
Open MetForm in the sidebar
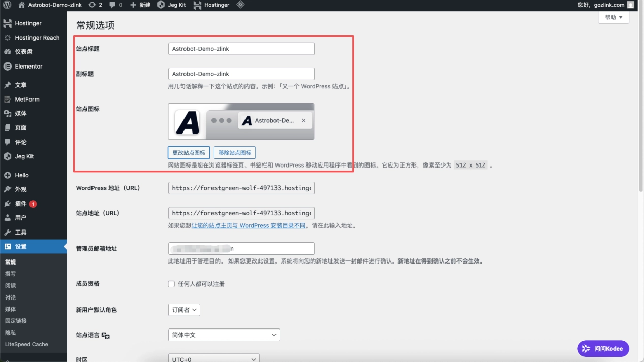(33, 100)
